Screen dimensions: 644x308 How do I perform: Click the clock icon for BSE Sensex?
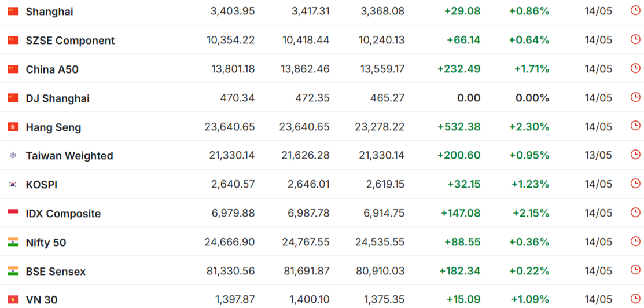pos(635,270)
